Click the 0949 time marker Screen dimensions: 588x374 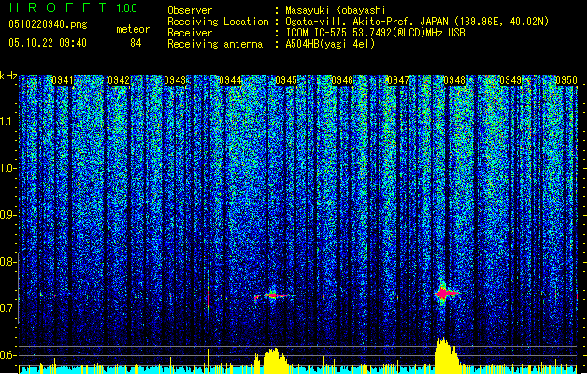pyautogui.click(x=510, y=80)
